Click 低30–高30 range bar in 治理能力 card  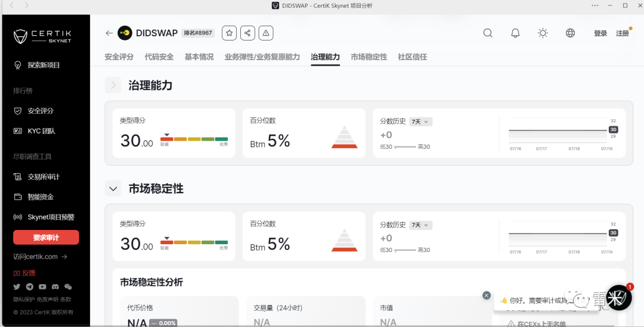pyautogui.click(x=405, y=147)
